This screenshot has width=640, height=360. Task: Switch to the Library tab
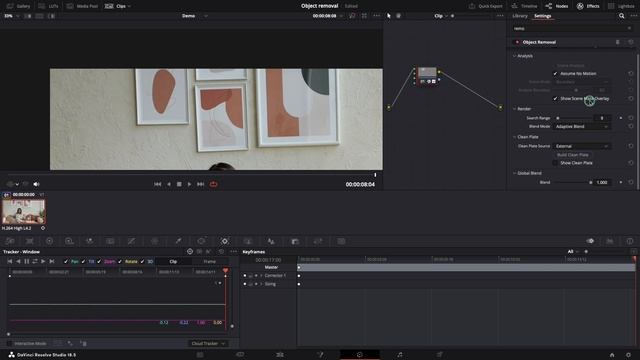(520, 16)
